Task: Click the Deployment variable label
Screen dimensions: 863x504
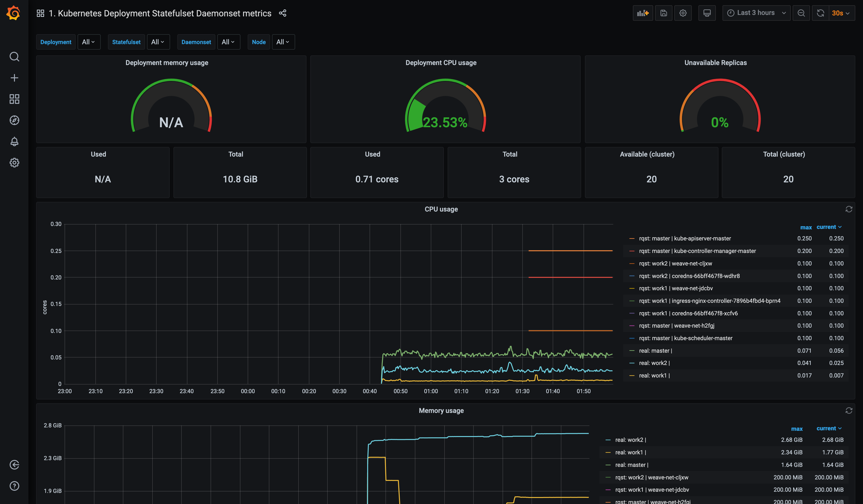Action: (56, 42)
